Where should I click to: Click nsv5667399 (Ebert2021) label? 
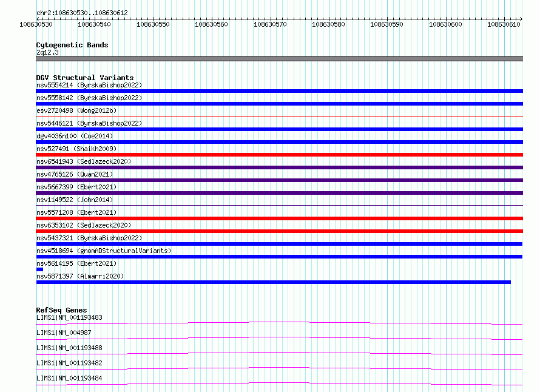click(76, 187)
